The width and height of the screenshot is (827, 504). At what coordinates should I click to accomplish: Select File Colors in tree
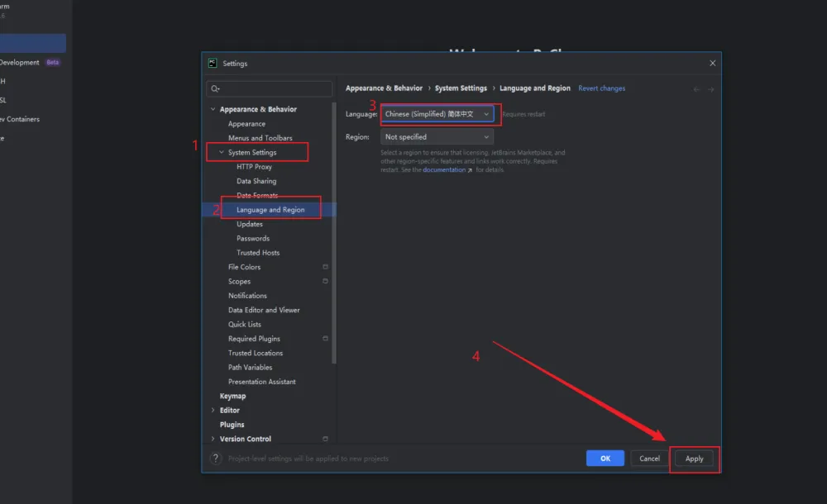tap(244, 267)
